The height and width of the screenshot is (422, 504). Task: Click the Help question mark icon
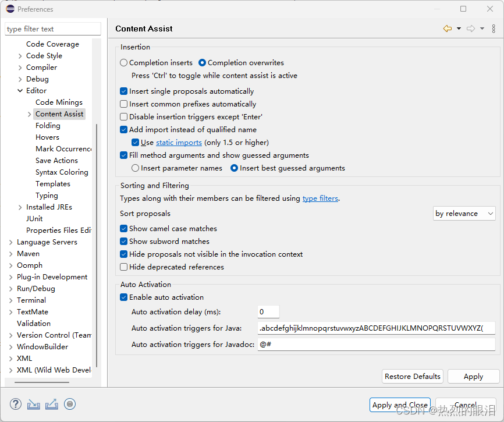[x=16, y=404]
